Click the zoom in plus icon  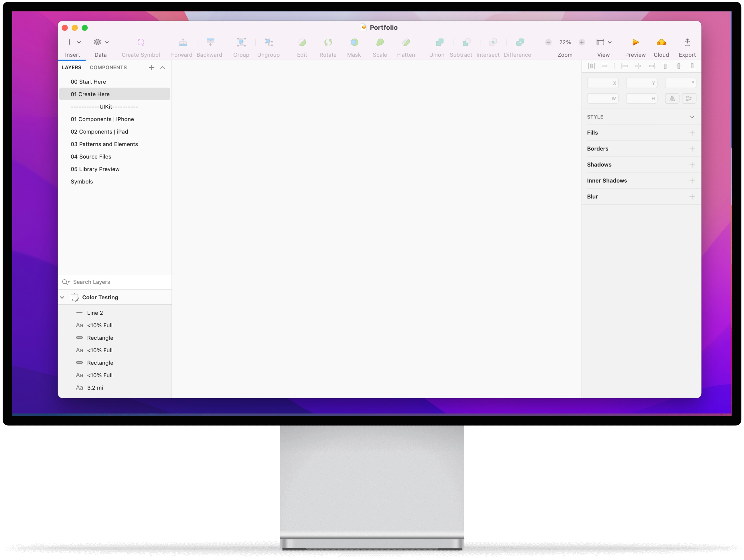coord(581,42)
